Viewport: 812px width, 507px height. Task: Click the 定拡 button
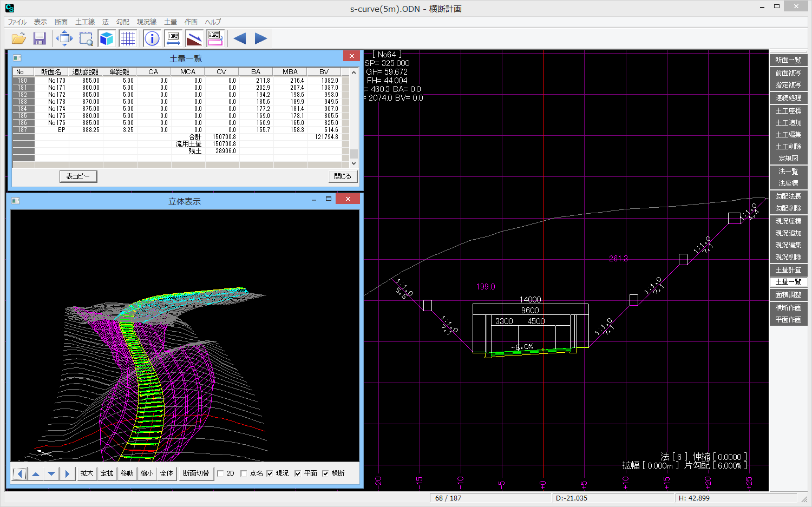[107, 473]
